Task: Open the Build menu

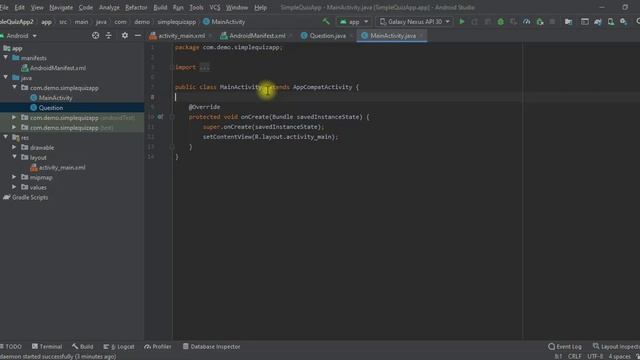Action: 160,7
